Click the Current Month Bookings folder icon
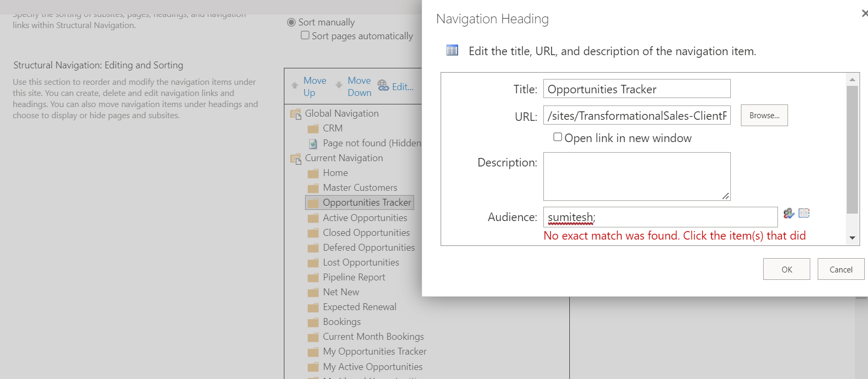The image size is (868, 379). coord(313,337)
